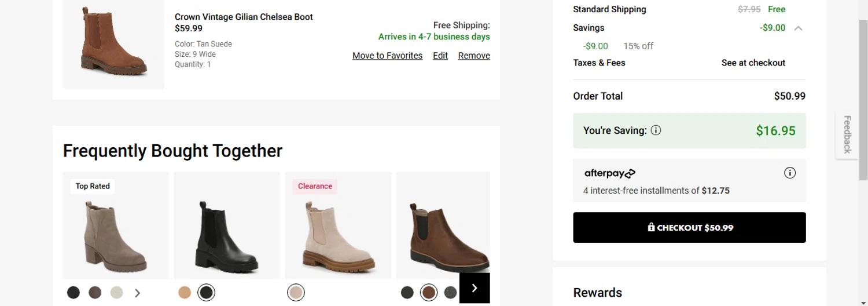
Task: Select tan swatch under the black boot
Action: click(185, 293)
